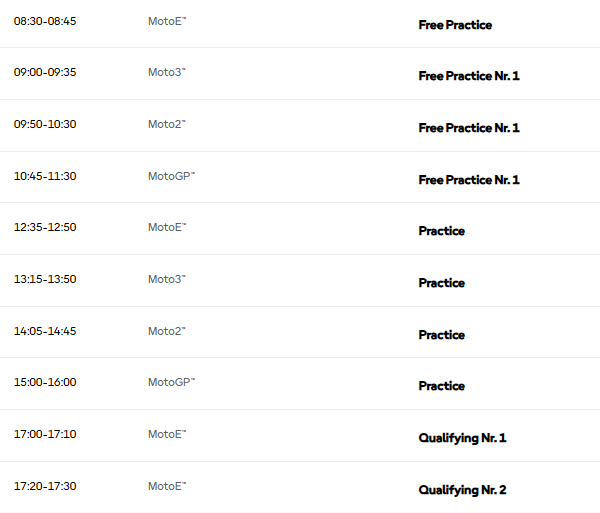Open Moto2 Free Practice Nr. 1 session
Screen dimensions: 600x513
(x=300, y=126)
